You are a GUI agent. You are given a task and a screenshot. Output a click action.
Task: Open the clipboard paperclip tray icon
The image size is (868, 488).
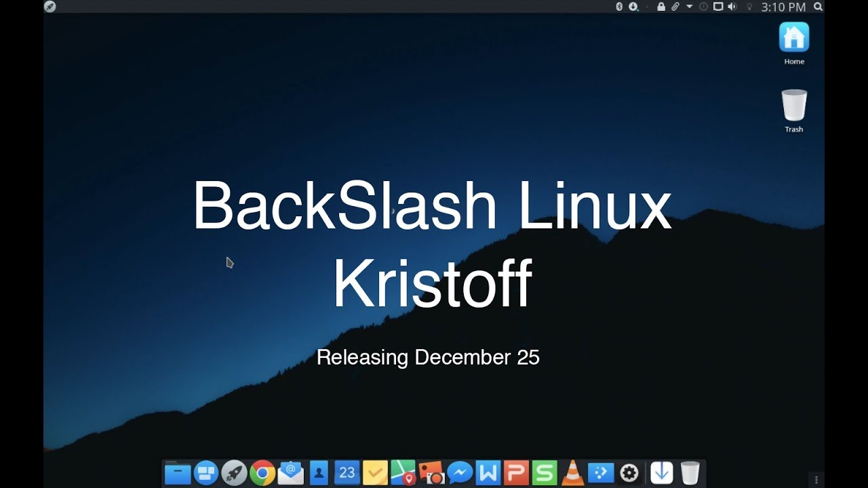tap(675, 7)
